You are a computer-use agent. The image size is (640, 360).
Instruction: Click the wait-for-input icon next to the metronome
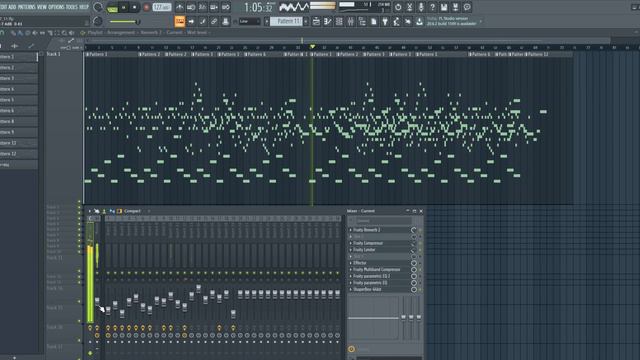pos(191,7)
